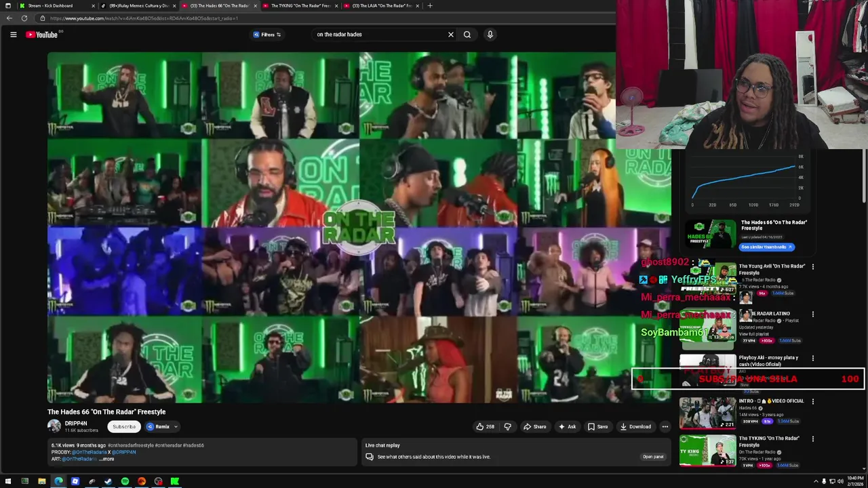Open Spotify from the taskbar
This screenshot has width=868, height=488.
pyautogui.click(x=125, y=481)
